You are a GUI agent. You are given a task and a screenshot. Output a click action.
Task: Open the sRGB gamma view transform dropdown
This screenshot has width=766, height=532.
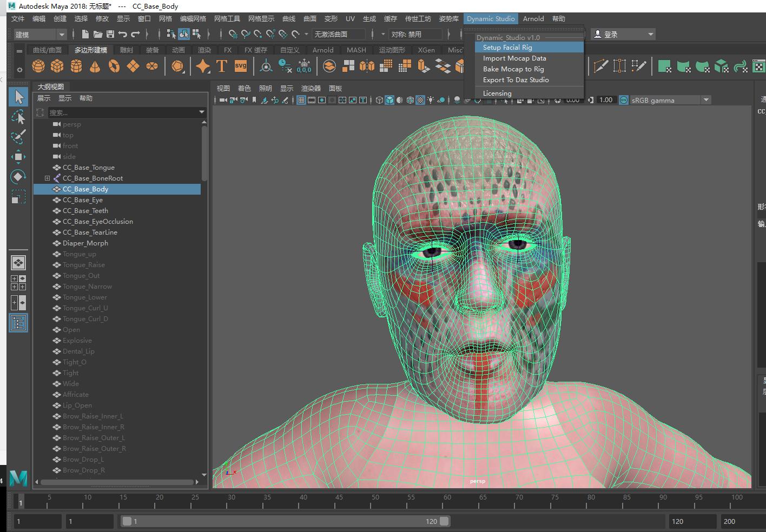click(705, 100)
